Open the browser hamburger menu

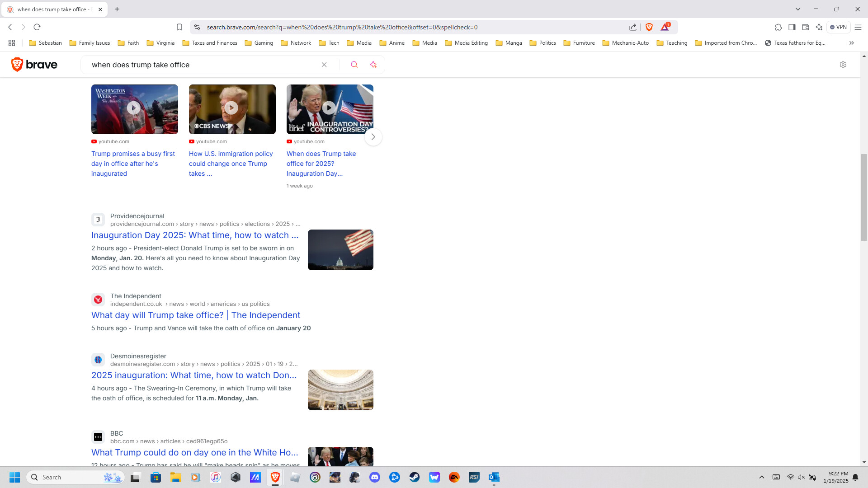[x=858, y=27]
